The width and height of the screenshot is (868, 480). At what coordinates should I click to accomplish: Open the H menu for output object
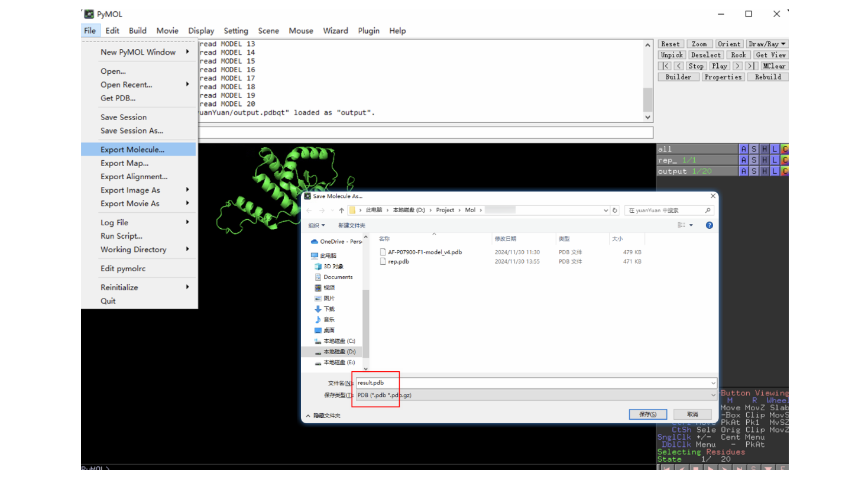[764, 171]
